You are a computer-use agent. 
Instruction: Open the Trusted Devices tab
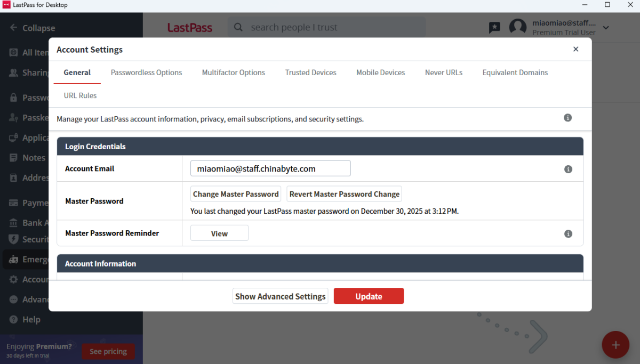(310, 72)
